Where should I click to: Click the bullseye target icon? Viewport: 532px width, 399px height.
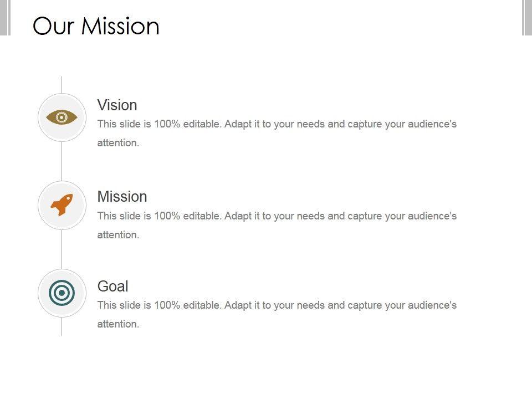point(62,293)
